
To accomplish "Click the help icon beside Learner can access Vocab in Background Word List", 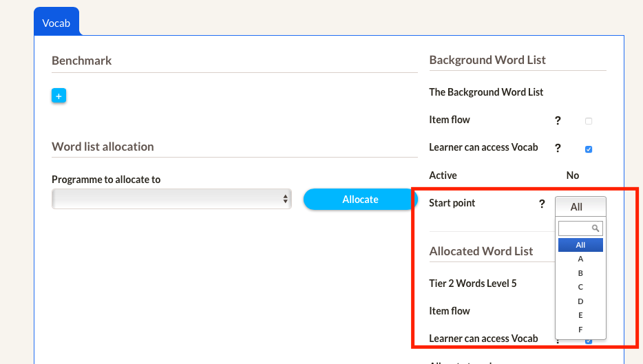I will coord(558,148).
